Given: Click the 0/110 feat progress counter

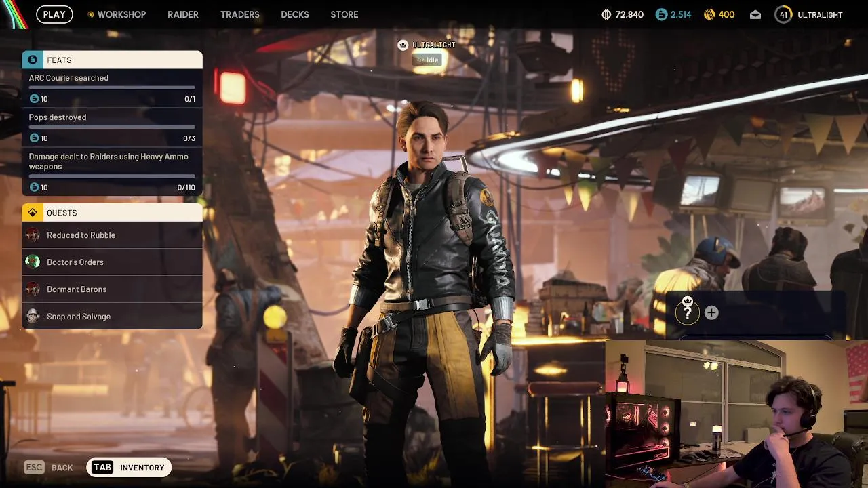Looking at the screenshot, I should [186, 188].
